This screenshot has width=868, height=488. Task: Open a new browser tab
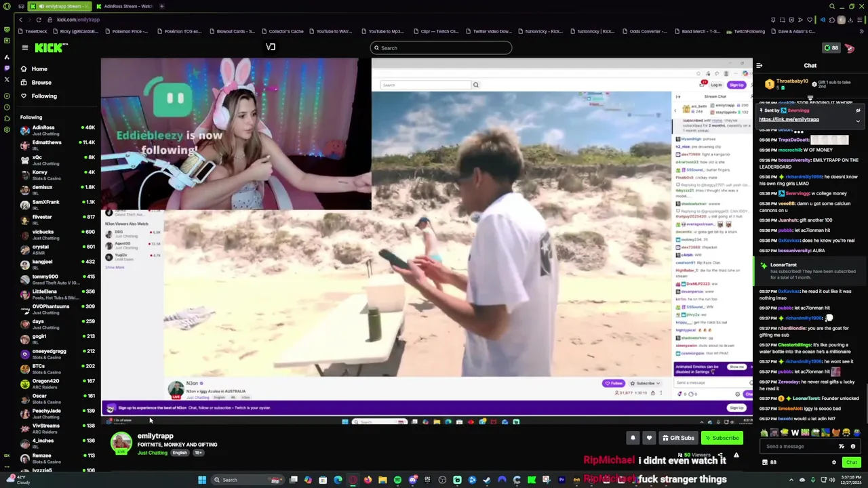[x=161, y=6]
